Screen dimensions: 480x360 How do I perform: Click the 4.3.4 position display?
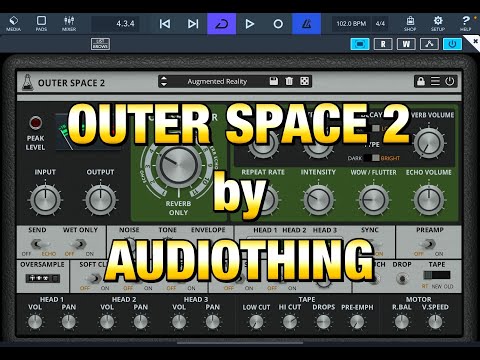(x=115, y=24)
